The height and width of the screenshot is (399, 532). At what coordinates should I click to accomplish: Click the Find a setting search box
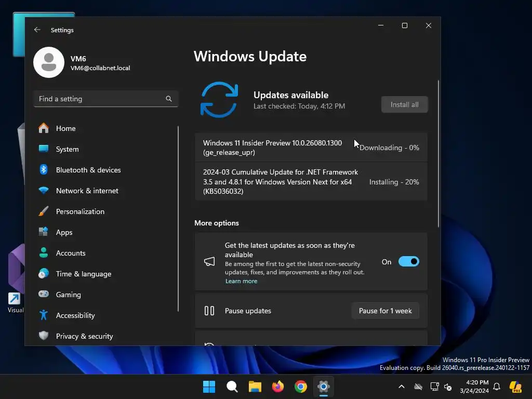106,99
